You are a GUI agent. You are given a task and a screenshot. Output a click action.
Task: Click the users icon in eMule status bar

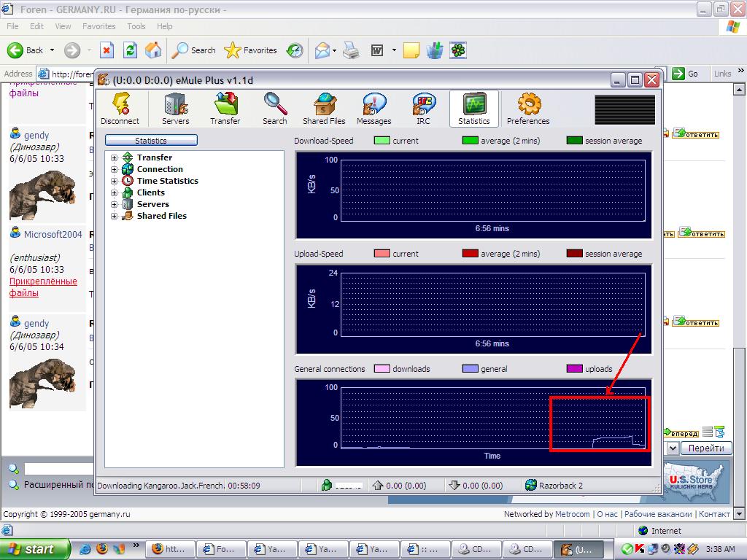(326, 485)
